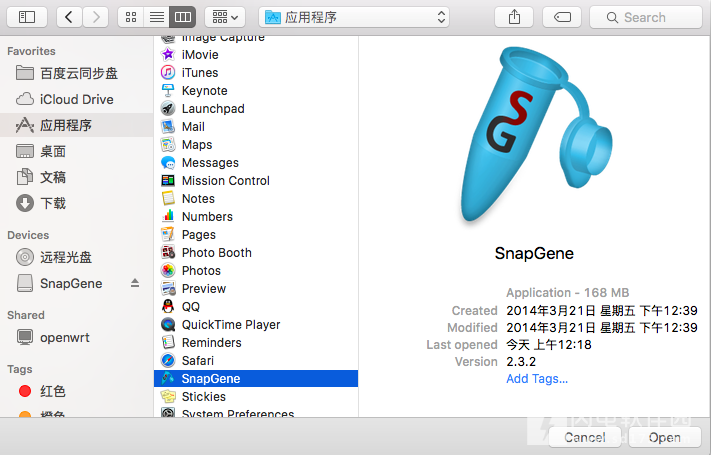The image size is (711, 455).
Task: Click the Numbers chart icon
Action: (x=168, y=216)
